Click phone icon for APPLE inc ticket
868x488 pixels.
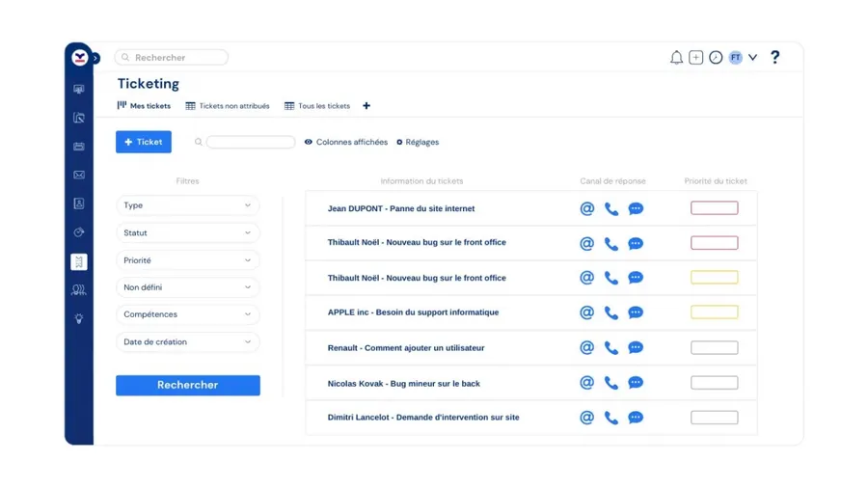tap(611, 312)
